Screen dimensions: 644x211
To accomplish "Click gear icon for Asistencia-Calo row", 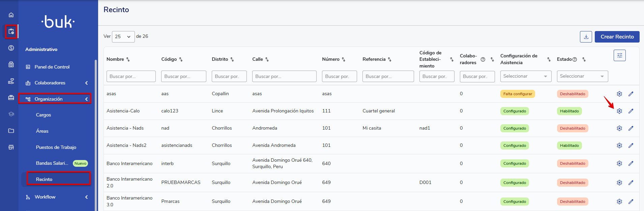I will pyautogui.click(x=619, y=111).
